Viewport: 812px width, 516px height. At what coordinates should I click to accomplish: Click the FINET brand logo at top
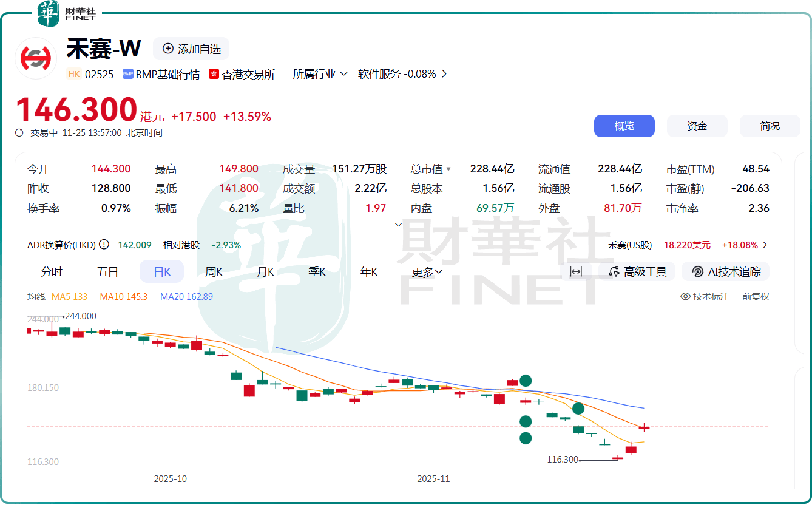click(x=66, y=14)
